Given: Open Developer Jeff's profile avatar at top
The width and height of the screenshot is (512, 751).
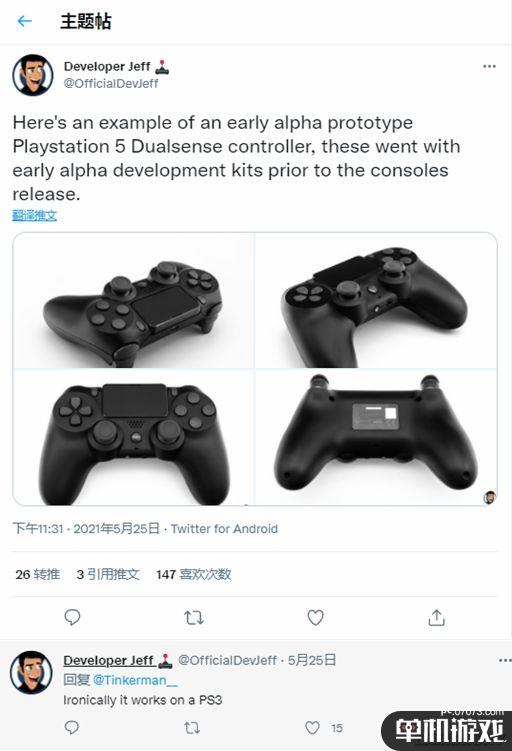Looking at the screenshot, I should [x=33, y=75].
